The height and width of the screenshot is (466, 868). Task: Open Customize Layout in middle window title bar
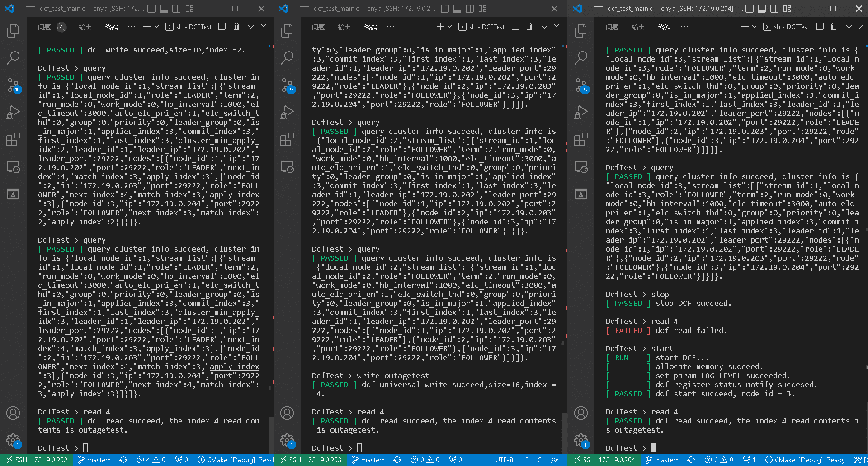(482, 9)
